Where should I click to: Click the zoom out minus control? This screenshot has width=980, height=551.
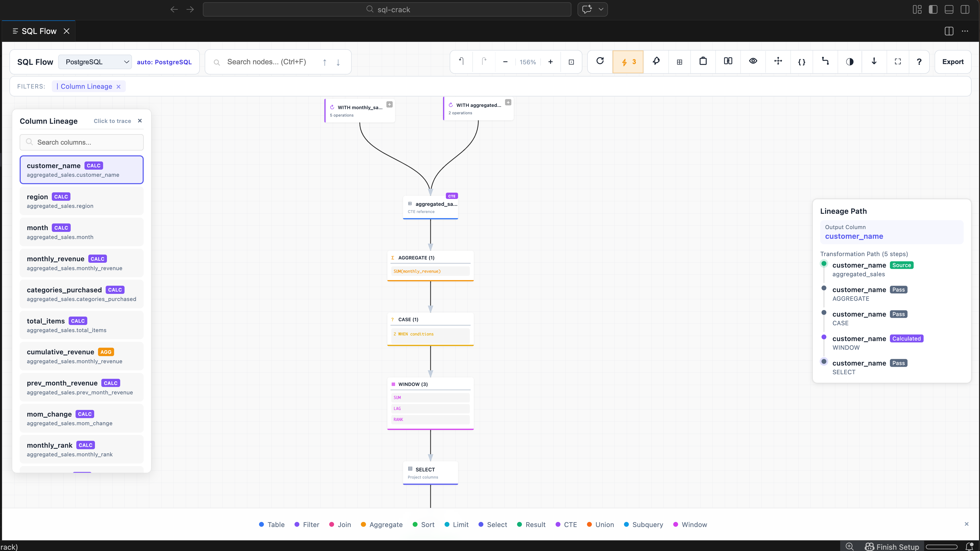click(505, 61)
